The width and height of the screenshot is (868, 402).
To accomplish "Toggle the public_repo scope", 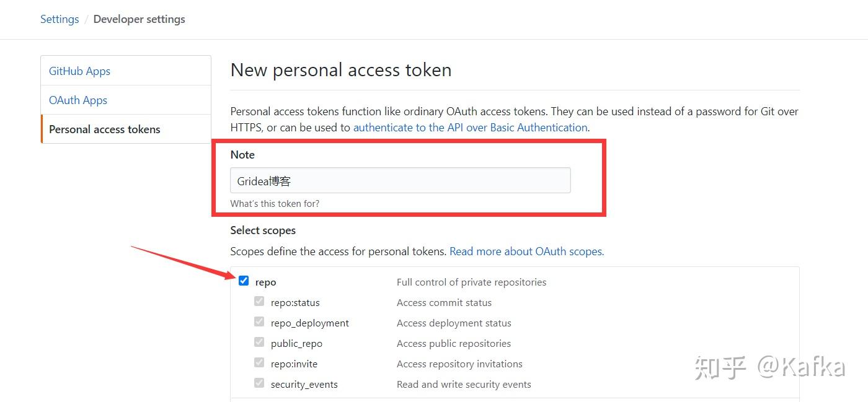I will [x=259, y=342].
